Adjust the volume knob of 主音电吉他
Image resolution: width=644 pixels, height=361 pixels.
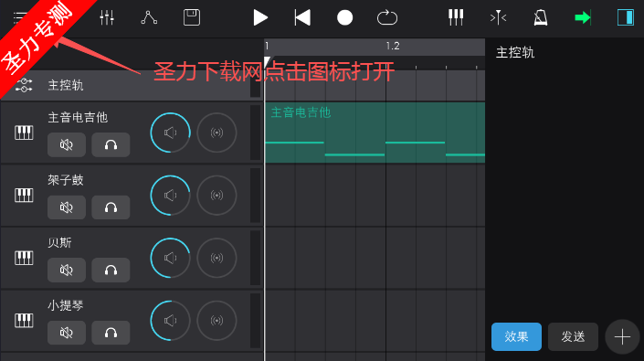point(170,133)
